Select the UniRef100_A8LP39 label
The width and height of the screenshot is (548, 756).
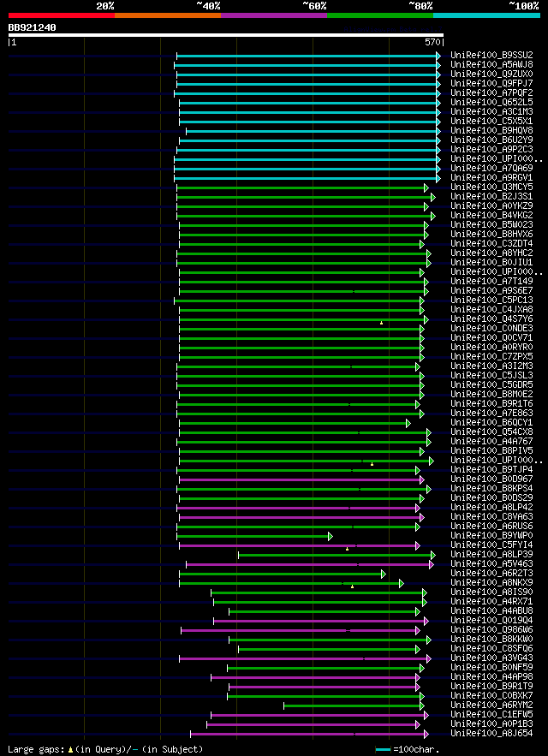(x=491, y=555)
